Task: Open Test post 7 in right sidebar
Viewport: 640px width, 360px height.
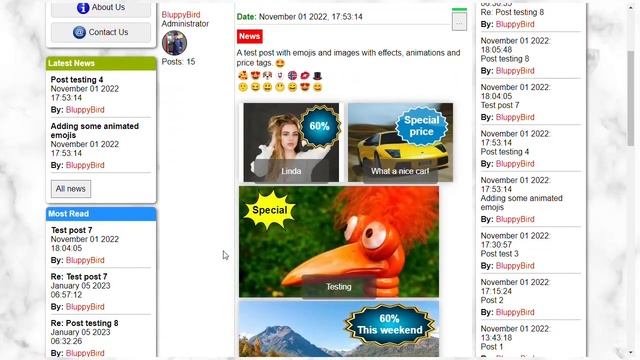Action: 500,105
